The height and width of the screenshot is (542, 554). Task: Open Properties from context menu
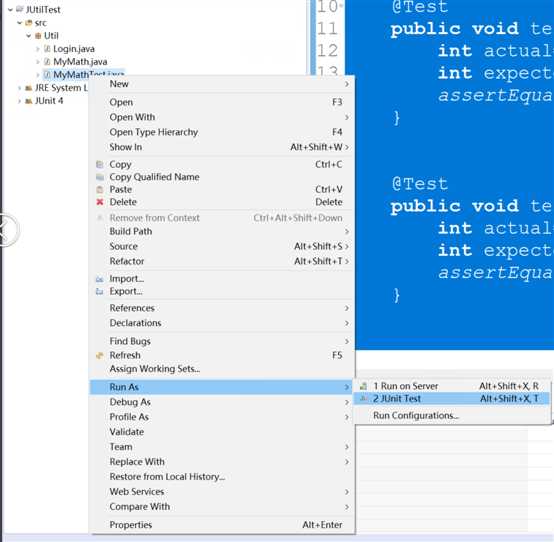(222, 525)
